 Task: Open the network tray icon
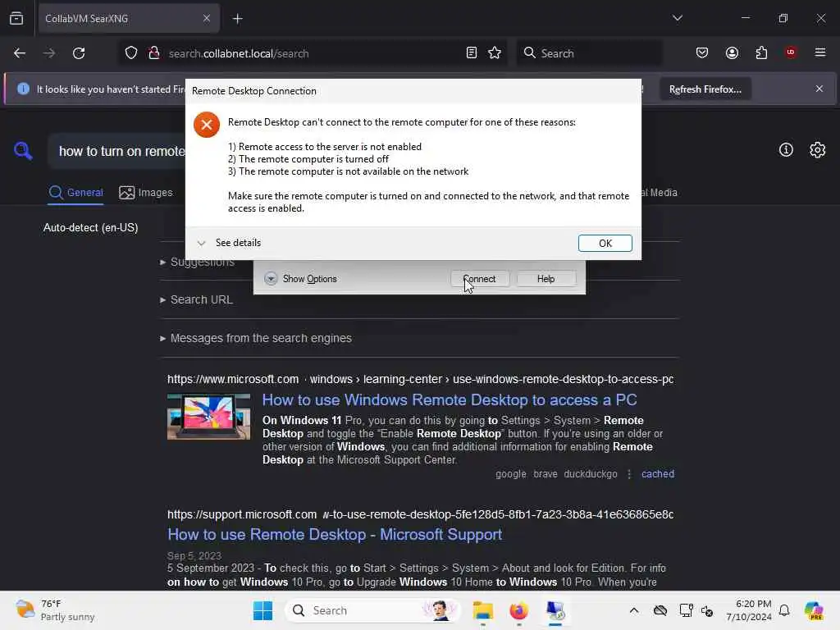pos(686,610)
